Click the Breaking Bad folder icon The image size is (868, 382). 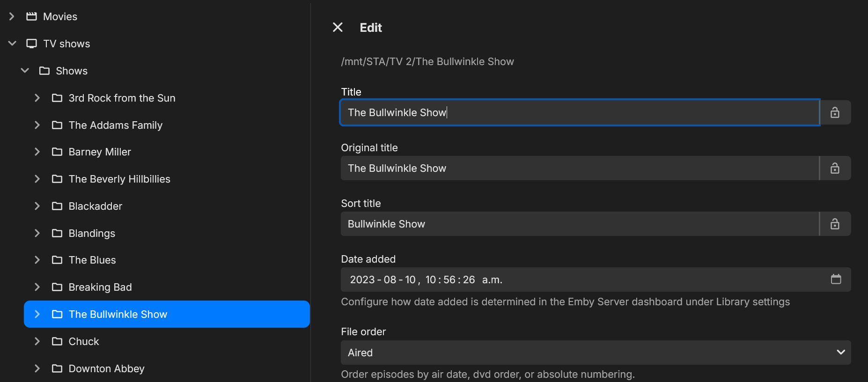[57, 287]
